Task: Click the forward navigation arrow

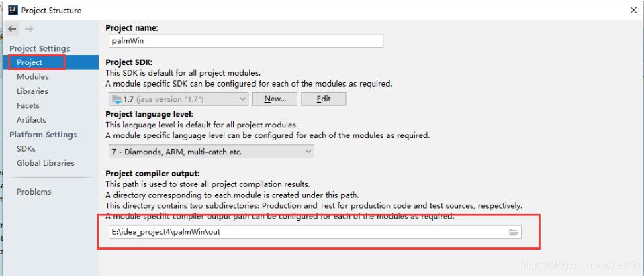Action: point(28,30)
